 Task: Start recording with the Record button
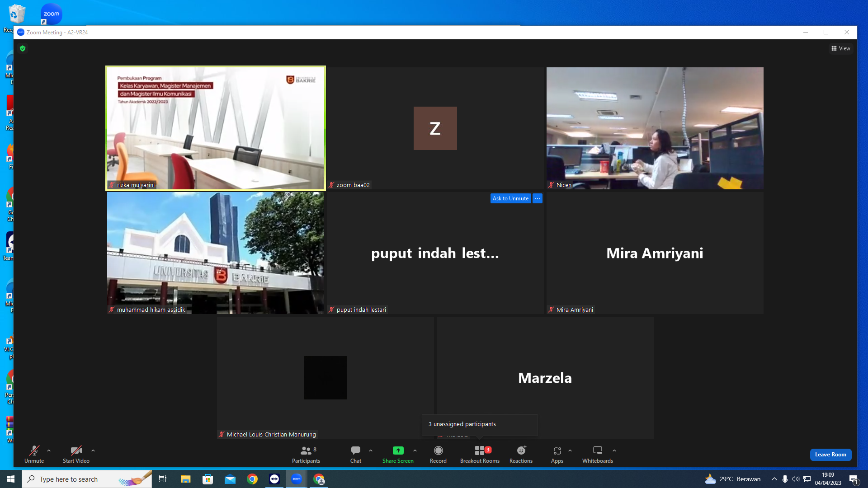[438, 454]
